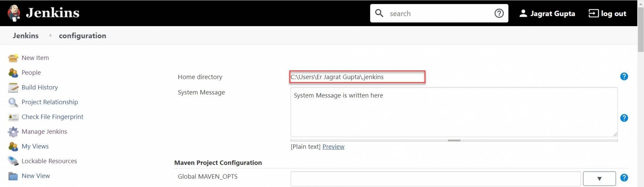Click the Preview link below System Message
Screen dimensions: 644x187
333,147
